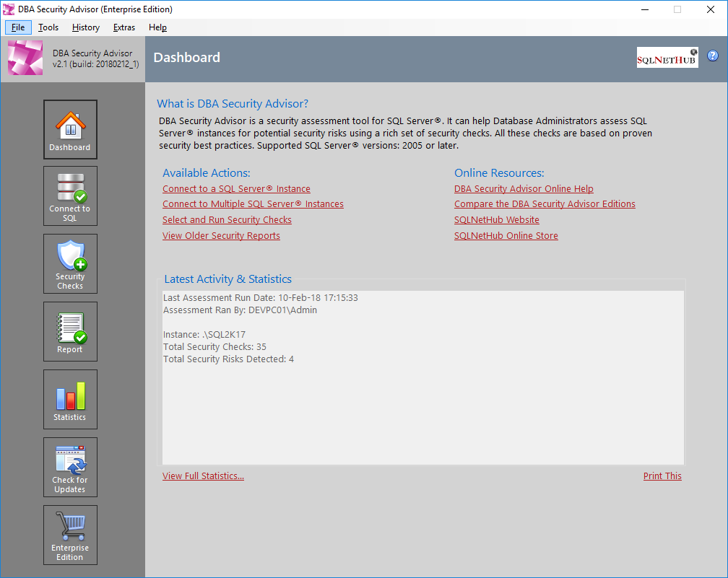728x578 pixels.
Task: Open the Help menu
Action: click(x=158, y=27)
